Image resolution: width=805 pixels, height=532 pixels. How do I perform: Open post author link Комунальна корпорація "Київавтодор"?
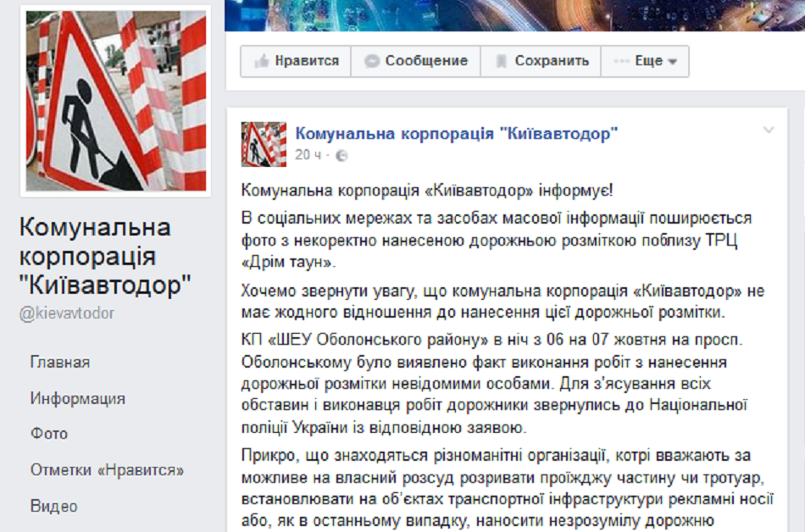pyautogui.click(x=457, y=133)
